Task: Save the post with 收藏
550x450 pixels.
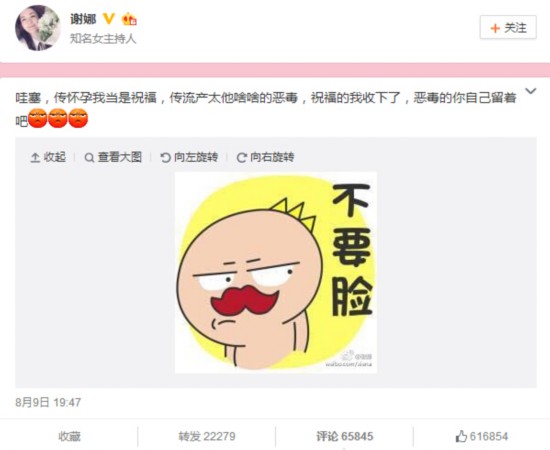Action: coord(69,436)
